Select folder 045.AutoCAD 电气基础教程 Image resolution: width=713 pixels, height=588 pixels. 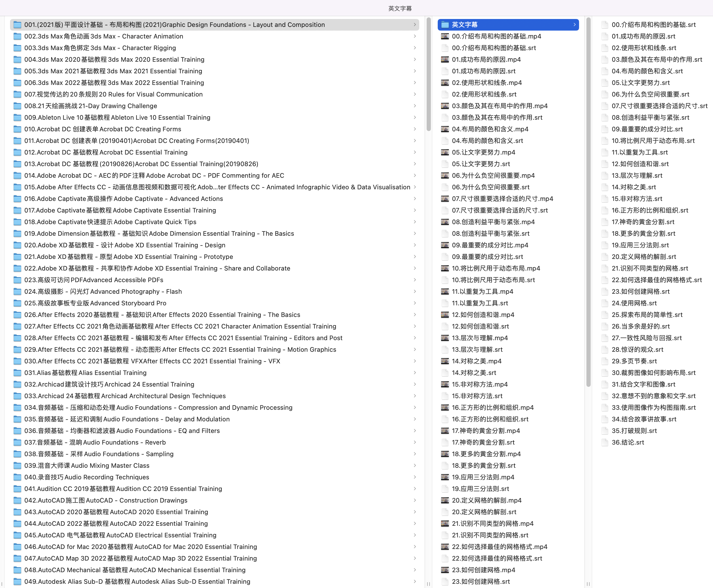pos(215,535)
